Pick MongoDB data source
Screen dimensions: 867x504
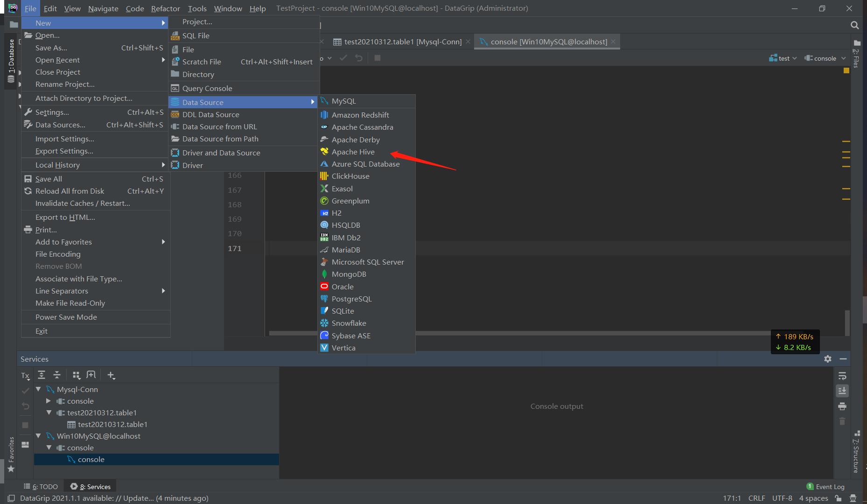point(366,274)
